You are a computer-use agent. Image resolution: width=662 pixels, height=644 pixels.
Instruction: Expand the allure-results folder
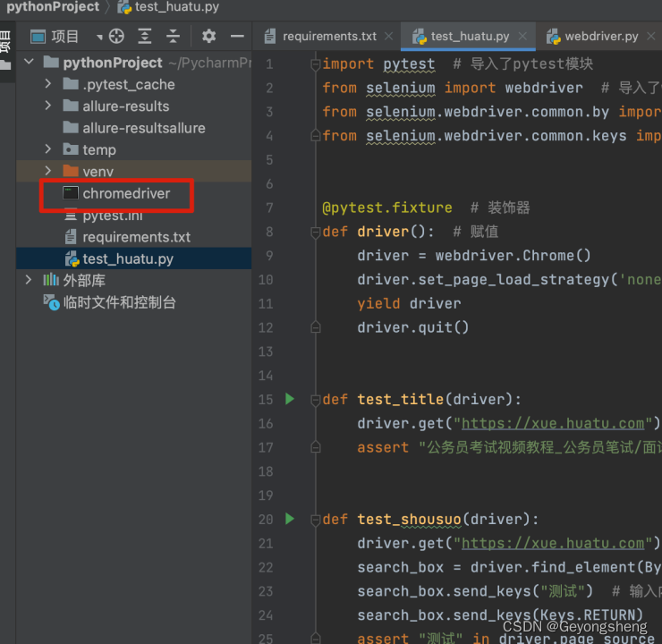(47, 106)
